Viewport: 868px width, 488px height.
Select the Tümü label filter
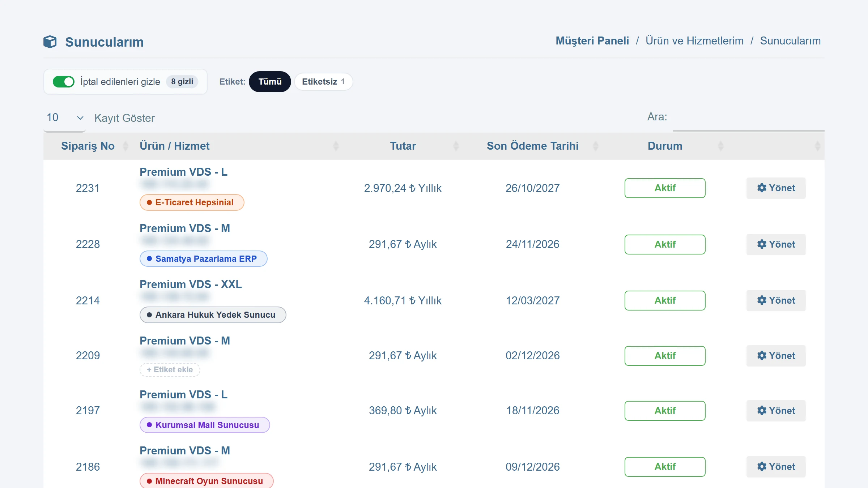pyautogui.click(x=270, y=82)
